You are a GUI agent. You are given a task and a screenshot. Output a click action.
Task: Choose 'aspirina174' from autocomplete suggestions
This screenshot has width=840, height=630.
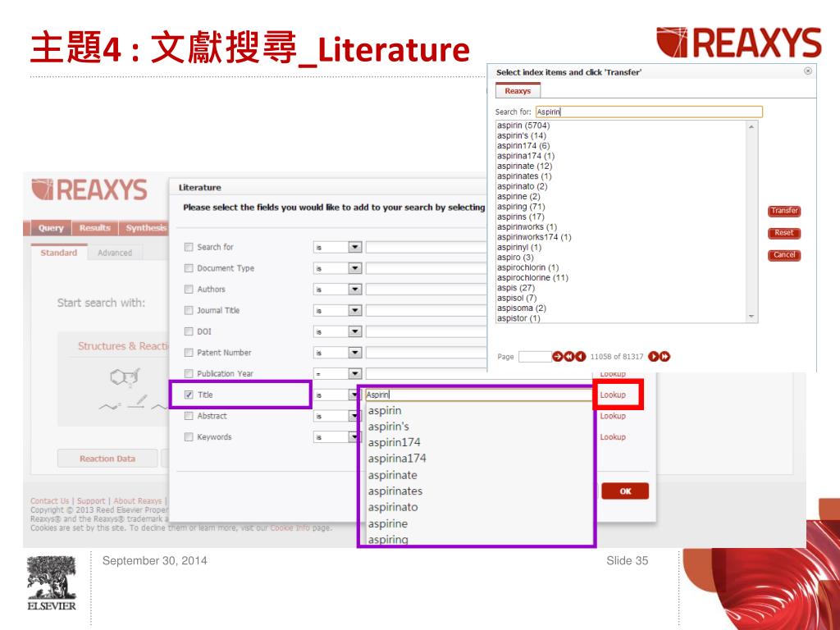click(x=397, y=459)
